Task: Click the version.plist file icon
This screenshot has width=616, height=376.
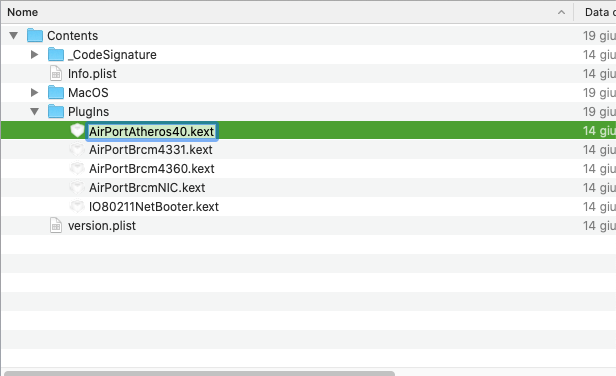Action: [x=56, y=226]
